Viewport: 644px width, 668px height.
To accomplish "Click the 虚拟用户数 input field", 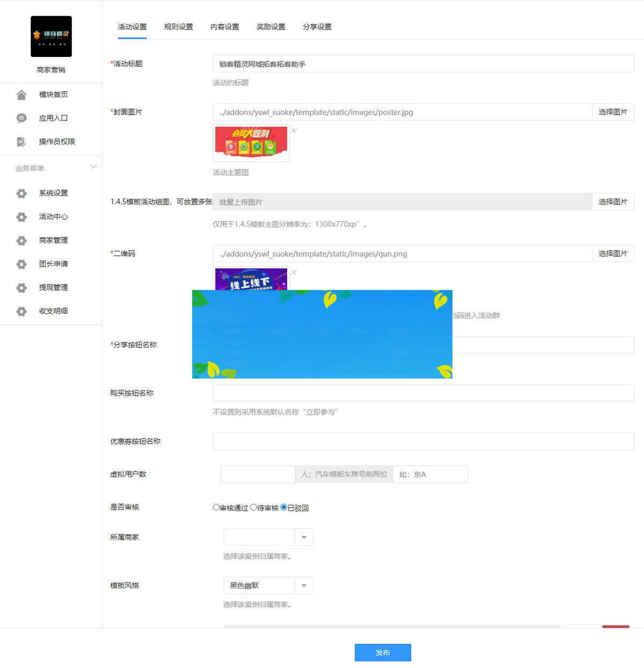I will [258, 474].
